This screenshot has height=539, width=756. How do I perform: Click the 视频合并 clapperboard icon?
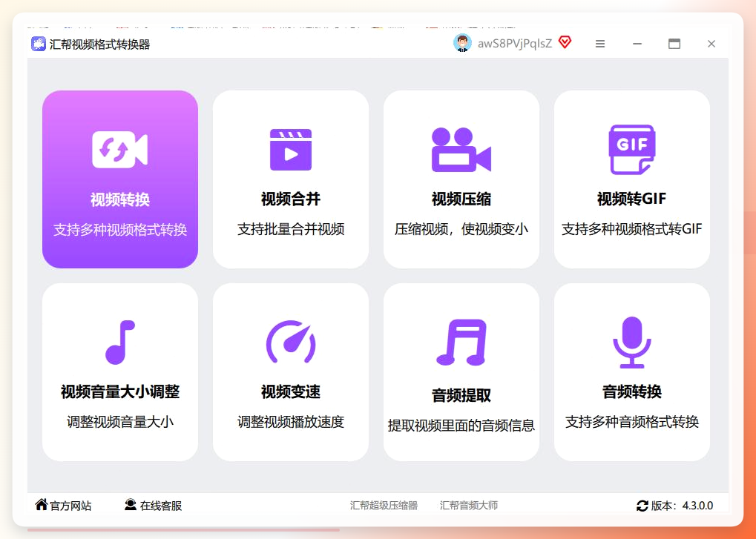pos(291,150)
